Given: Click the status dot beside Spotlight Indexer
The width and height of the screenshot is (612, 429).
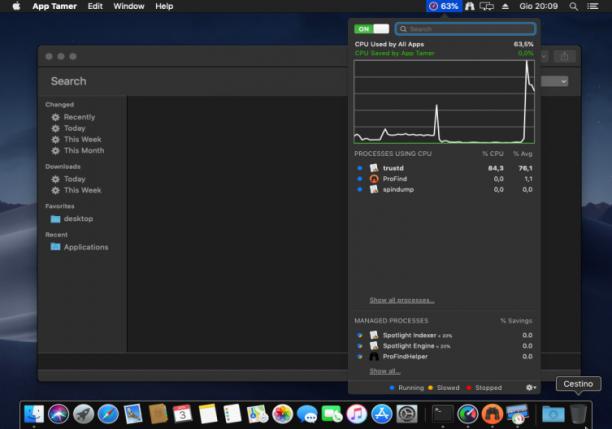Looking at the screenshot, I should tap(360, 335).
